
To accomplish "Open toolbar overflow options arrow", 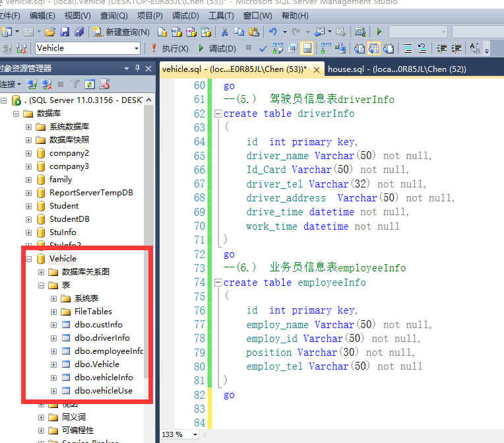I will [x=487, y=51].
